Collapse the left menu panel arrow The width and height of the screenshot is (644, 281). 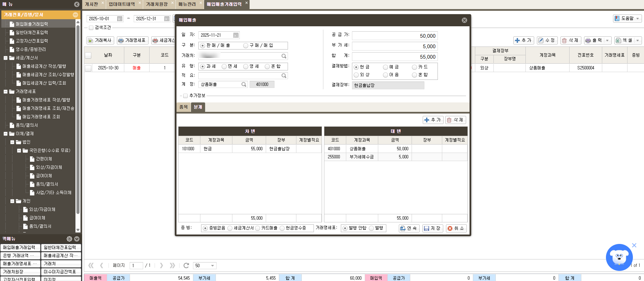tap(77, 4)
